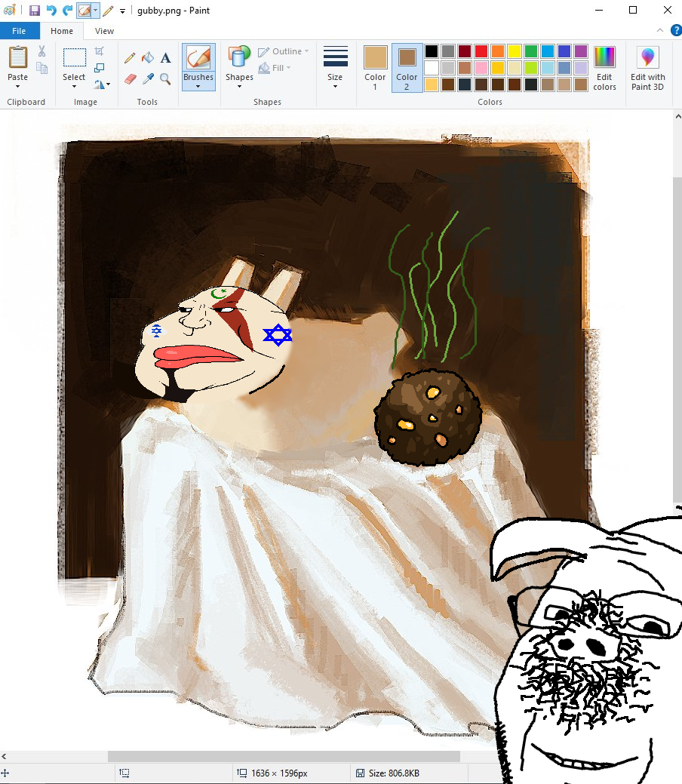Click the Save icon in title bar
The width and height of the screenshot is (682, 784).
point(35,11)
